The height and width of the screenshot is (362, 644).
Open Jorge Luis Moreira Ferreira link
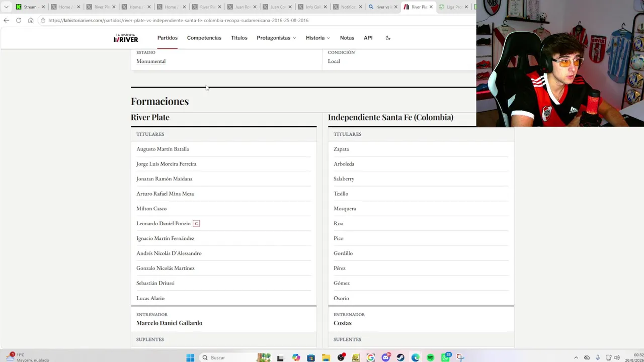(167, 164)
